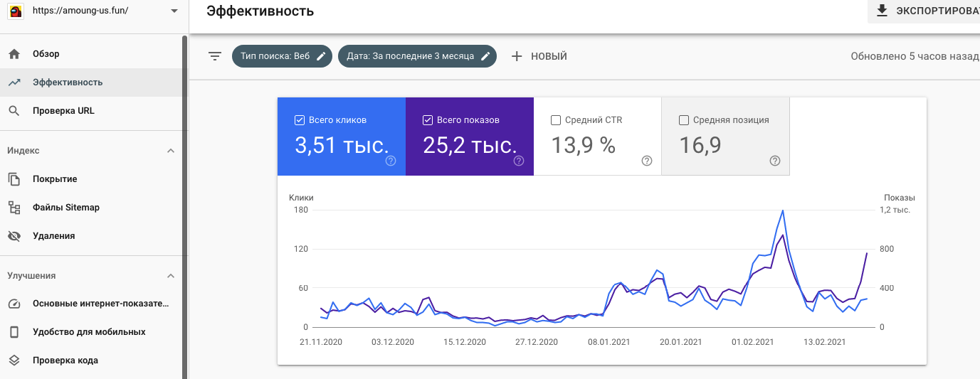Click the download icon on export button

tap(882, 11)
